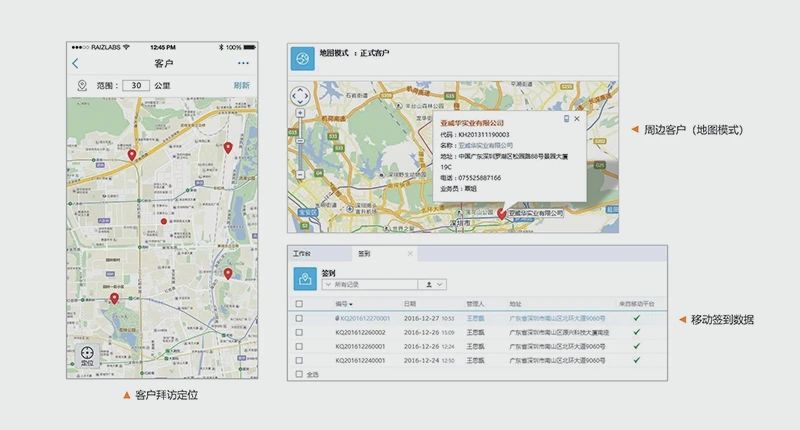Image resolution: width=800 pixels, height=430 pixels.
Task: Click the 范围 distance input showing 30
Action: 136,86
